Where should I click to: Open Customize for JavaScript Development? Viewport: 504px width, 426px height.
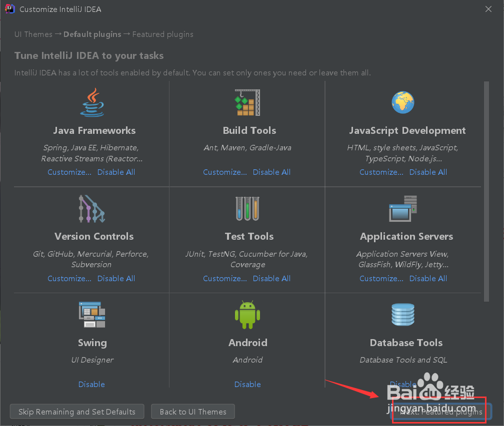point(381,172)
